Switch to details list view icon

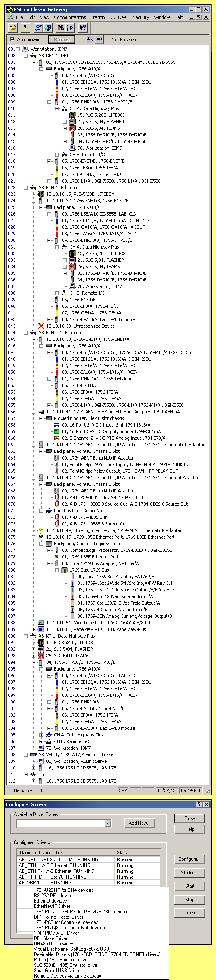pyautogui.click(x=99, y=40)
